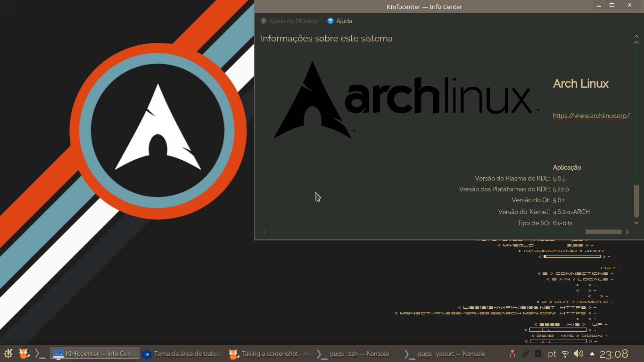Click the Versão do 'Kernel' label
Viewport: 644px width, 362px height.
point(524,212)
